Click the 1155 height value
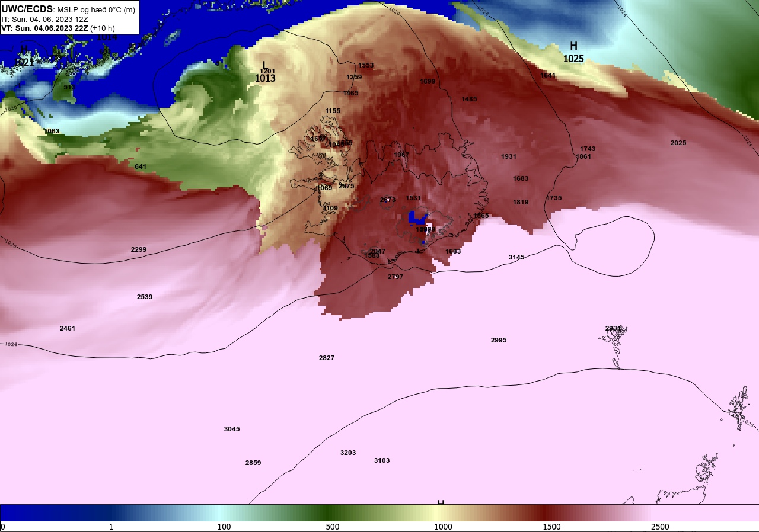759x532 pixels. click(333, 111)
